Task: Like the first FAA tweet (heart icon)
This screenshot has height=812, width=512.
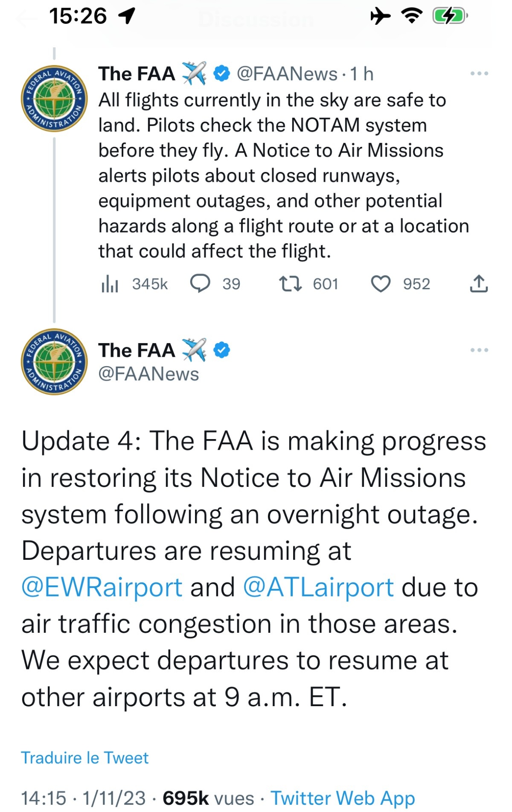Action: coord(381,284)
